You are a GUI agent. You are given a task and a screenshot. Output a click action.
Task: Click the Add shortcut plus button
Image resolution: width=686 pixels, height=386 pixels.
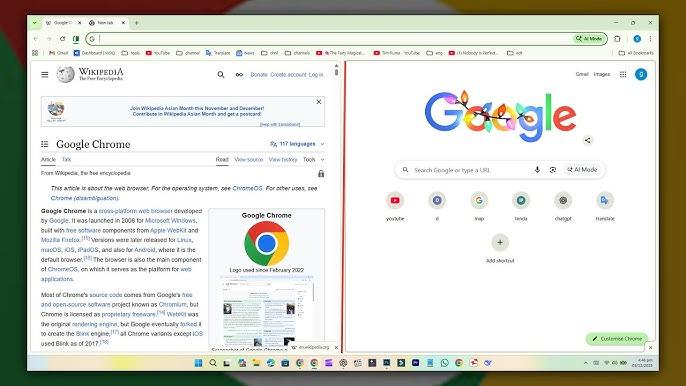tap(500, 242)
